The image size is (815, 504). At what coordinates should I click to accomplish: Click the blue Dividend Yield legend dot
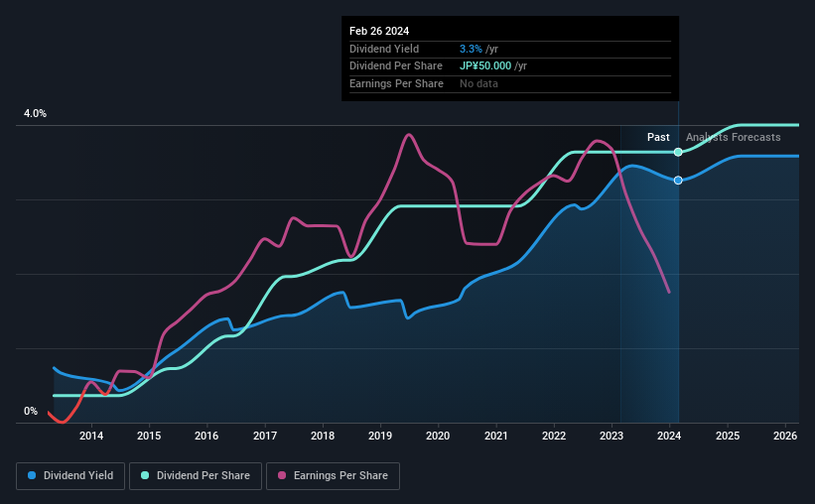pyautogui.click(x=32, y=475)
